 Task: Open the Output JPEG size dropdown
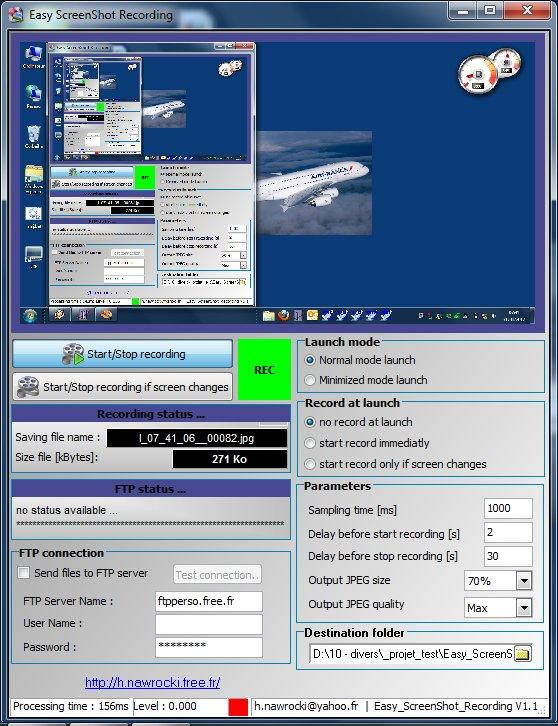click(524, 581)
